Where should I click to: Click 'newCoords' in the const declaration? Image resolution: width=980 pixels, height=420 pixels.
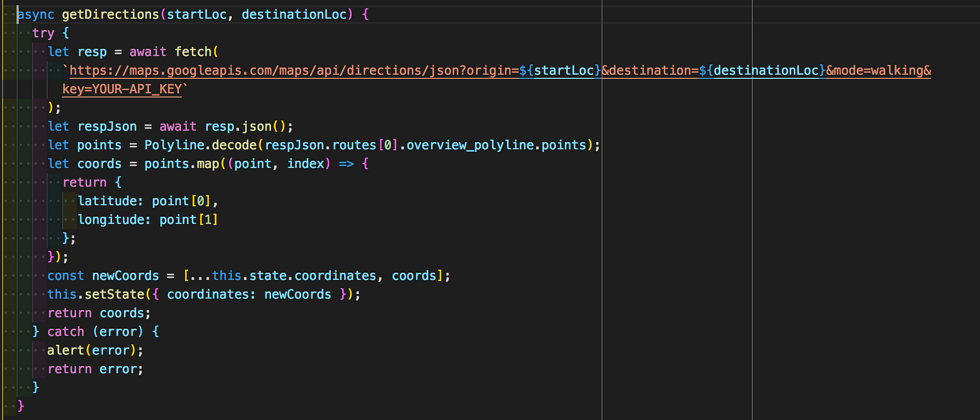point(125,276)
